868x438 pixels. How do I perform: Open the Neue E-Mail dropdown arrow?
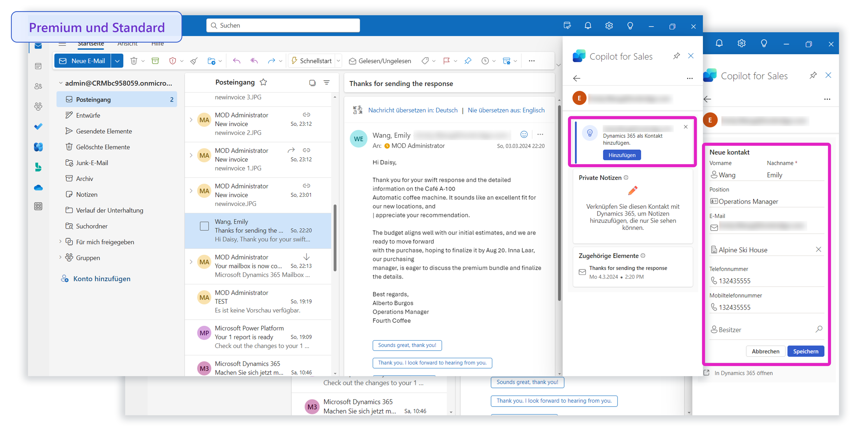tap(117, 61)
